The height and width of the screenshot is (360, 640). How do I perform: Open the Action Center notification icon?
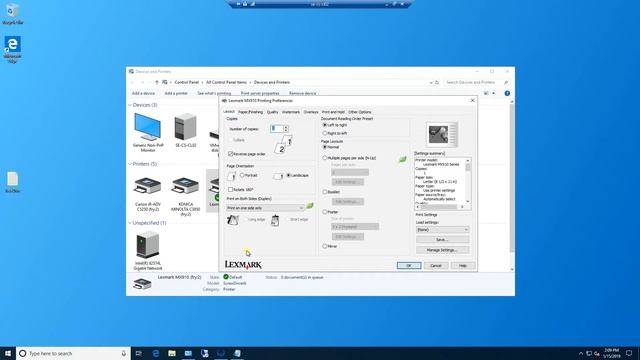pos(629,353)
